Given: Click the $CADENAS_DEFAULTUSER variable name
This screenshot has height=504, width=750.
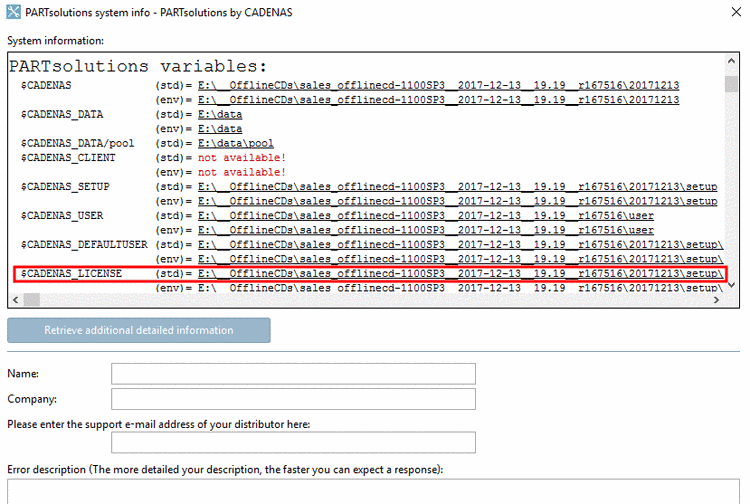Looking at the screenshot, I should pos(84,245).
